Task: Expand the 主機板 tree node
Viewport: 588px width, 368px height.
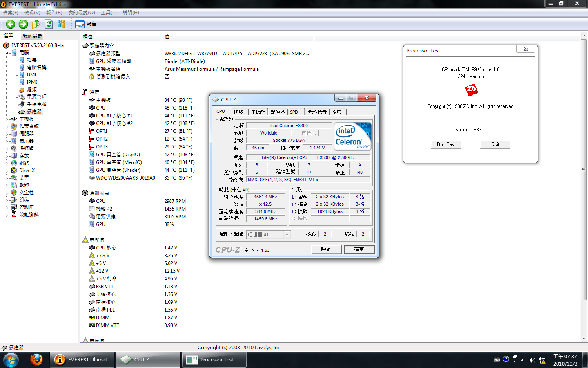Action: click(x=7, y=119)
